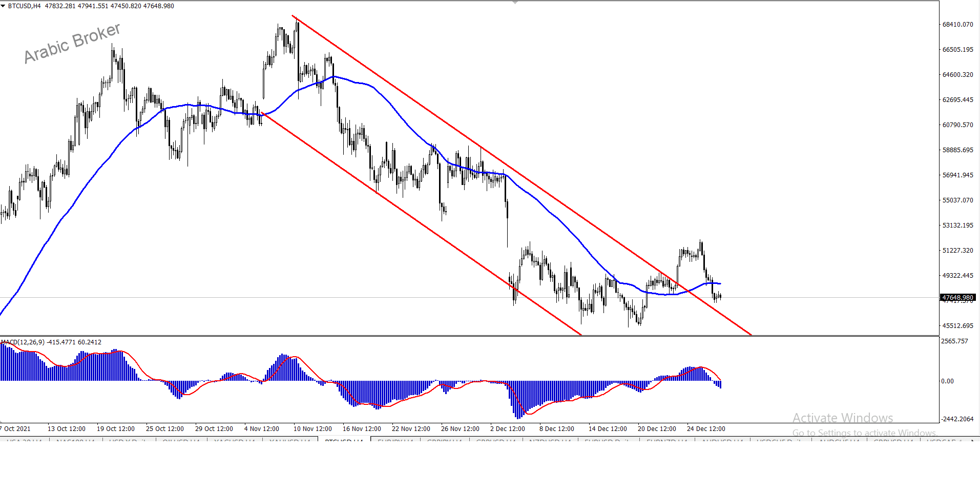Click the 45512.695 price axis label

[x=957, y=326]
